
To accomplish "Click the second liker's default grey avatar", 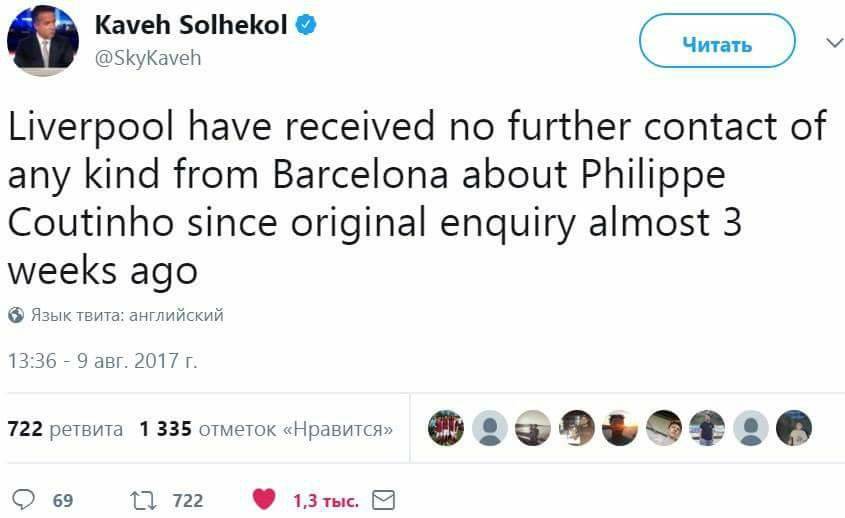I will pos(490,428).
